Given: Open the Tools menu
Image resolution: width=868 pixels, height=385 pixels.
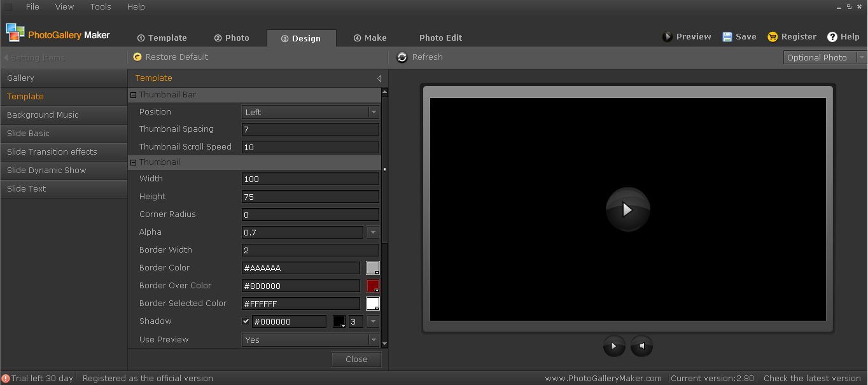Looking at the screenshot, I should tap(100, 7).
